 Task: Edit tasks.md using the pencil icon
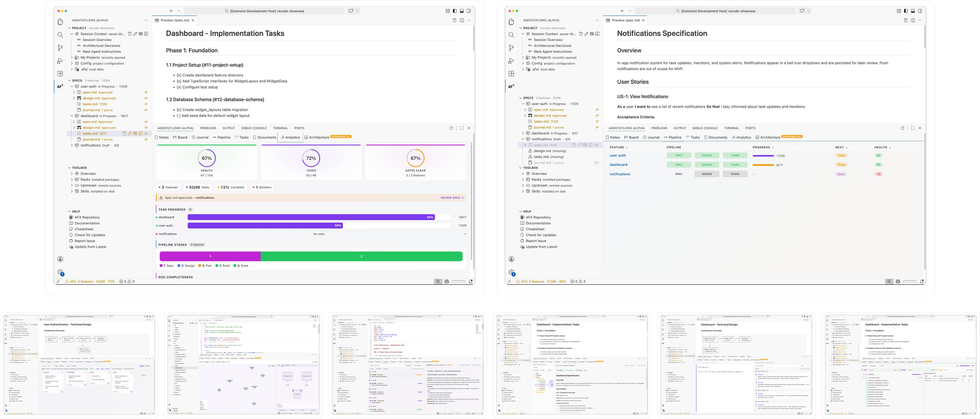coord(130,133)
